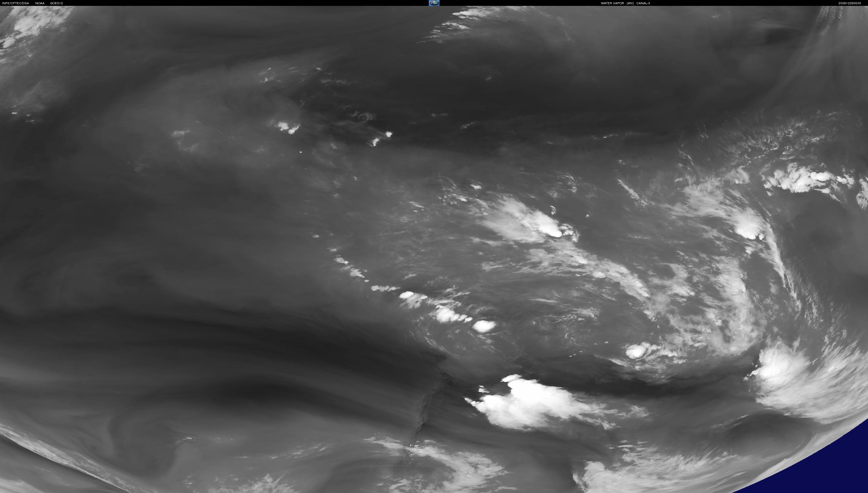
Task: Click the "(WV)" abbreviation in header
Action: [630, 3]
